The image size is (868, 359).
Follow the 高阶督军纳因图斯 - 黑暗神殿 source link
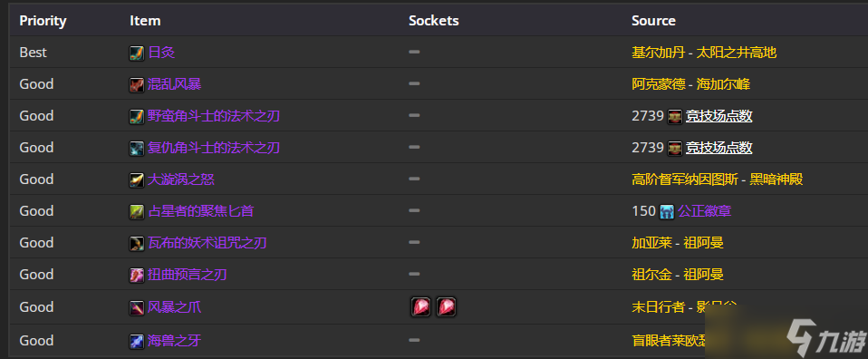pyautogui.click(x=718, y=179)
